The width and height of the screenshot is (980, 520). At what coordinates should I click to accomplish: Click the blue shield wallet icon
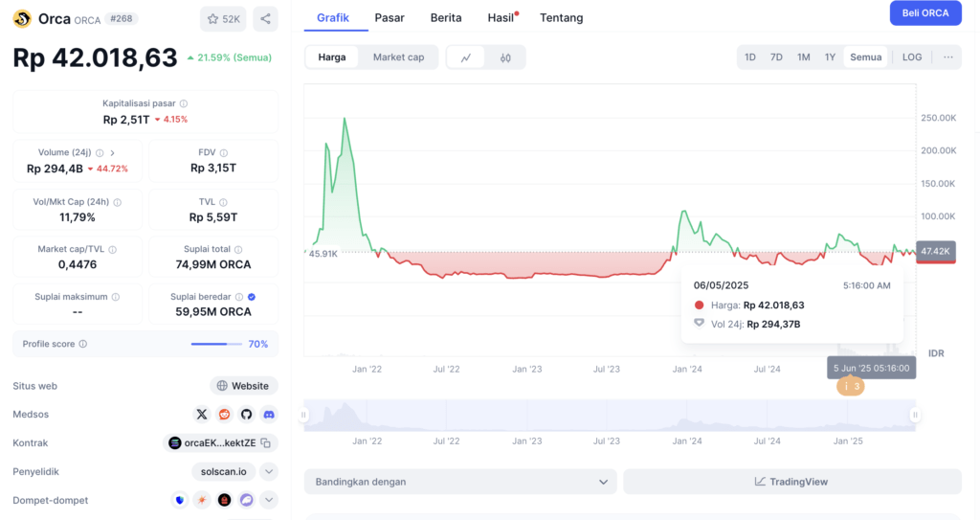(180, 500)
